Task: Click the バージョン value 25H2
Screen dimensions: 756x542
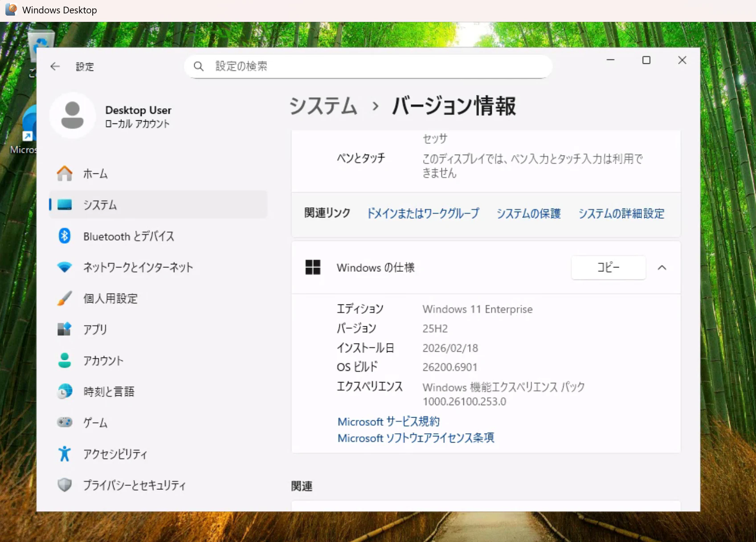Action: (435, 328)
